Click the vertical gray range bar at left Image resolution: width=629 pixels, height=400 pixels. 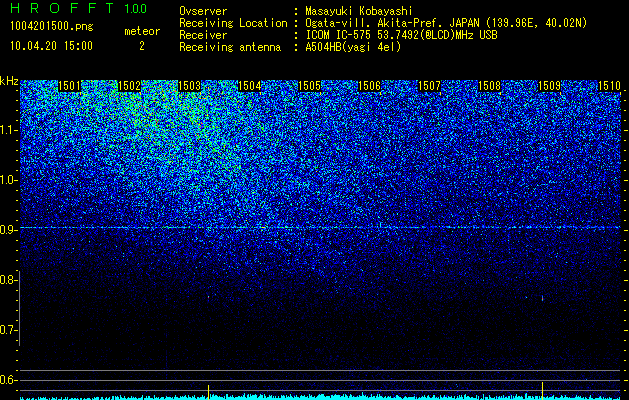point(19,308)
